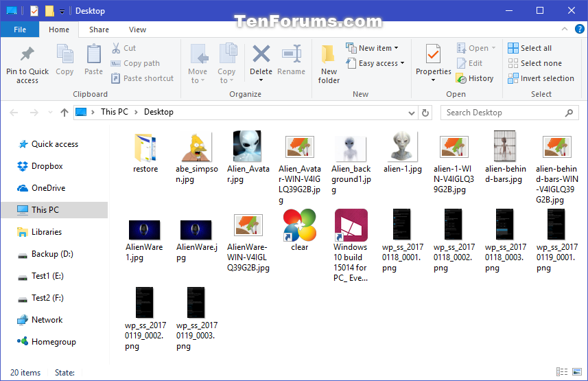The width and height of the screenshot is (588, 381).
Task: Open the File menu tab
Action: pos(20,30)
